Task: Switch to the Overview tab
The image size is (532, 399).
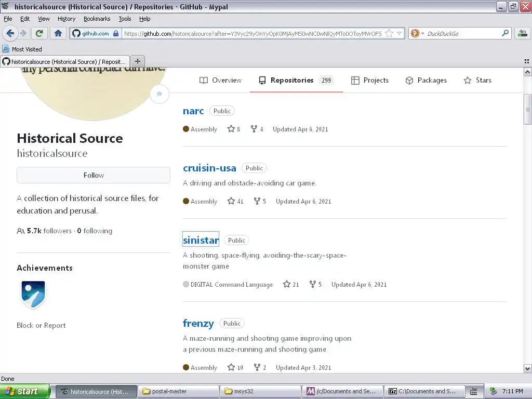Action: pyautogui.click(x=220, y=81)
